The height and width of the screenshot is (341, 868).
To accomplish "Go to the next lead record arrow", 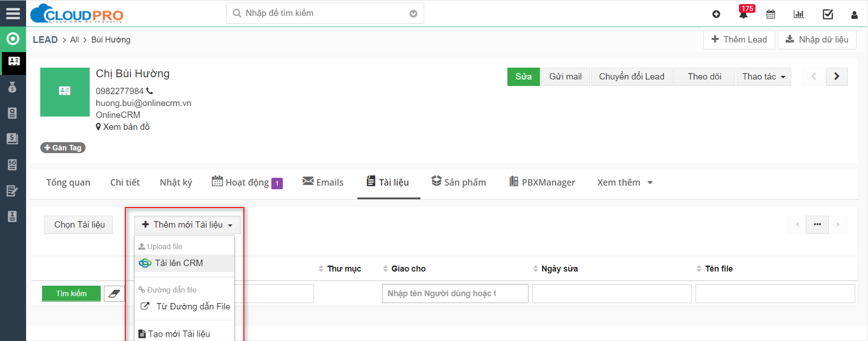I will coord(836,76).
